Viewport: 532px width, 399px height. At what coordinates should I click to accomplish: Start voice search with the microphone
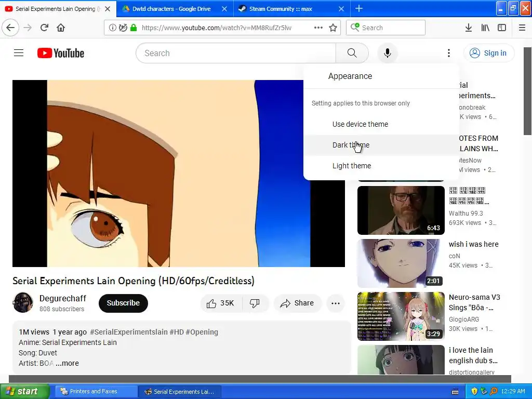click(387, 53)
